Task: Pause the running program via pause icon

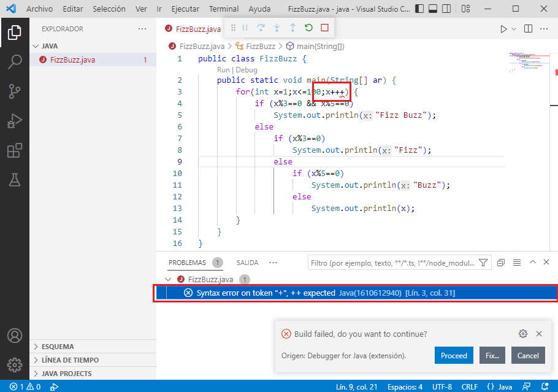Action: [x=245, y=28]
